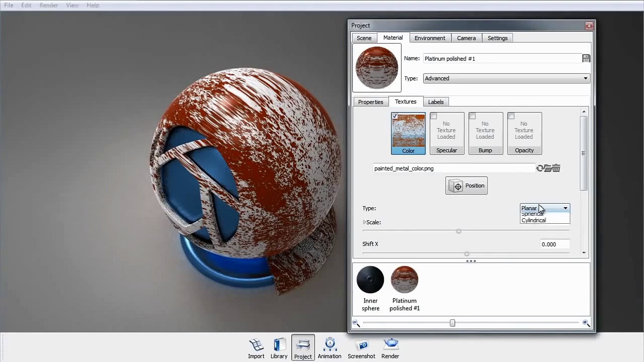Open the File menu
644x362 pixels.
9,5
